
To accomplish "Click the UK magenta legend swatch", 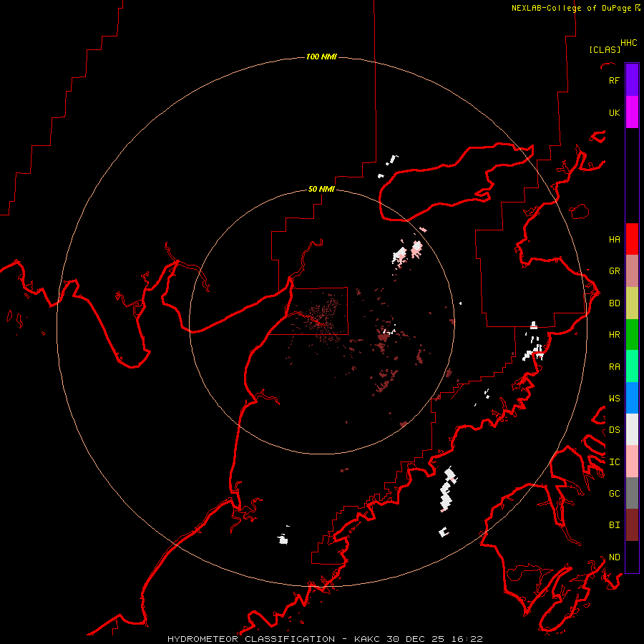I will (632, 112).
